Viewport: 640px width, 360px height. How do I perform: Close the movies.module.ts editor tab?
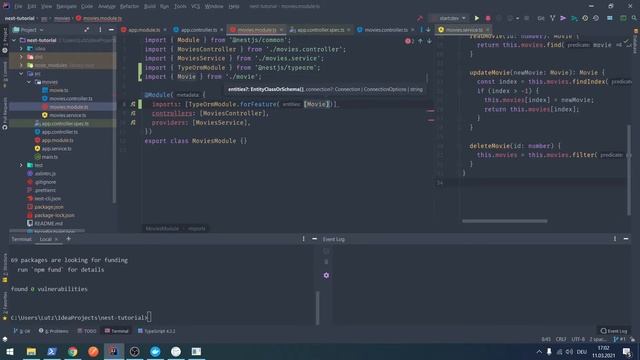tap(281, 30)
